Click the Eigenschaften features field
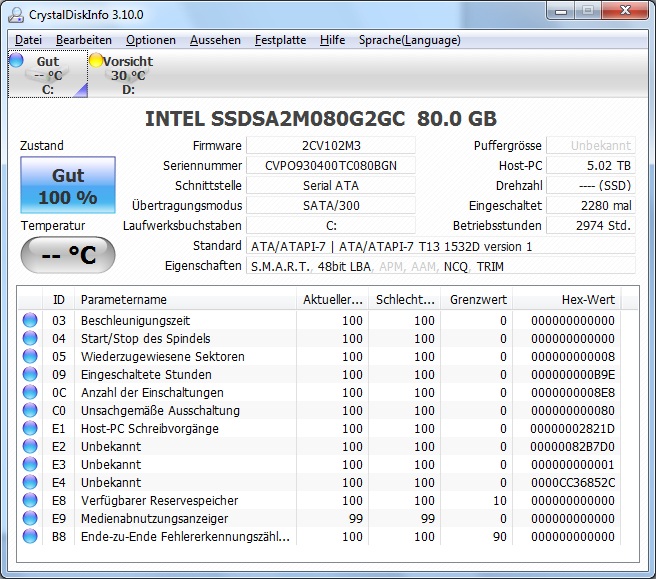 [x=441, y=266]
